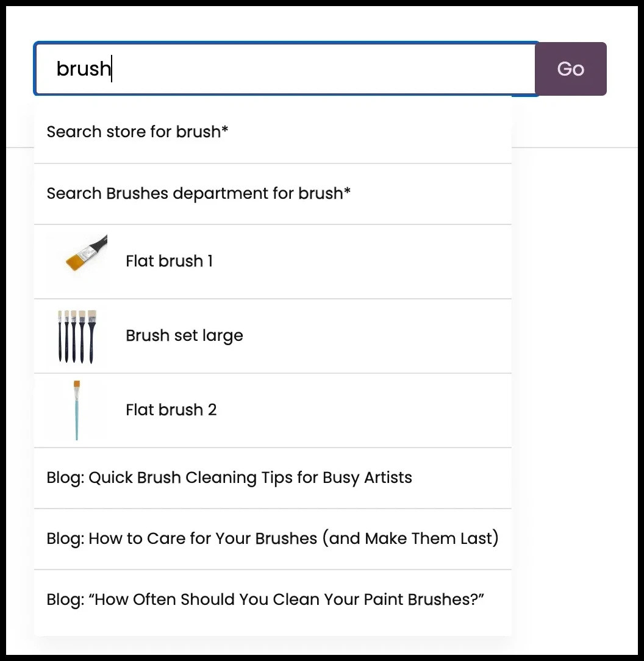Viewport: 644px width, 661px height.
Task: Submit the search with the purple button
Action: 570,69
